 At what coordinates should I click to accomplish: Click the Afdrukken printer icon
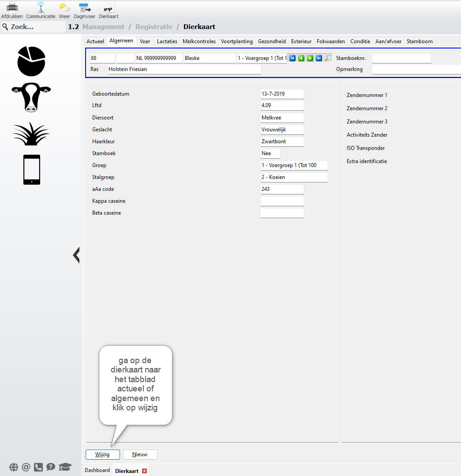click(x=12, y=7)
